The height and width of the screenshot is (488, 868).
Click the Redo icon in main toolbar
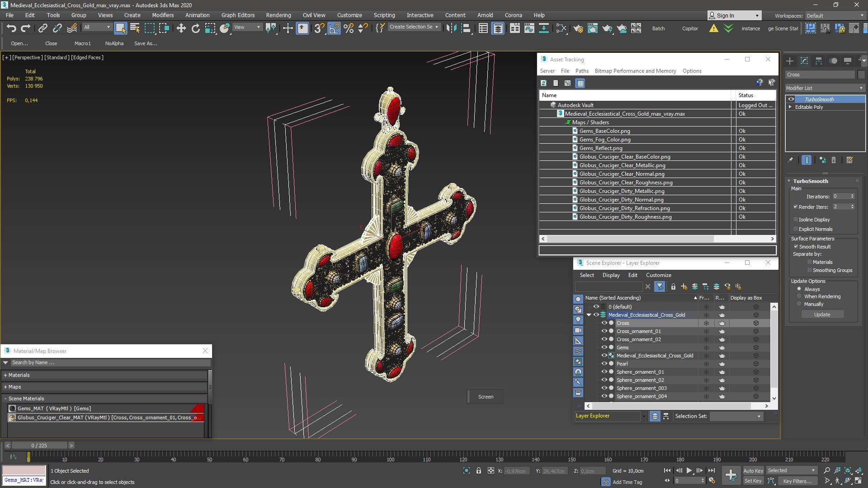26,28
